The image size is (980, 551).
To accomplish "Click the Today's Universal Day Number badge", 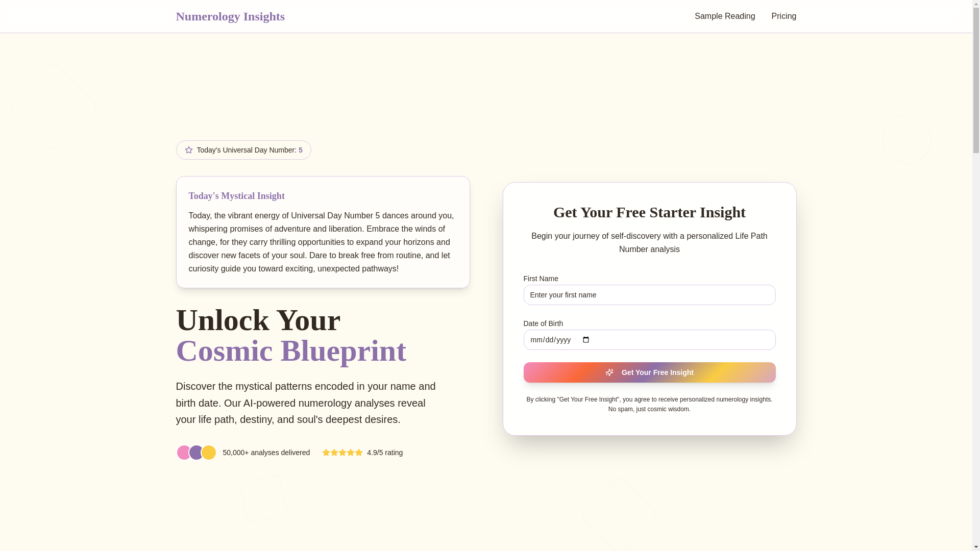I will tap(243, 150).
